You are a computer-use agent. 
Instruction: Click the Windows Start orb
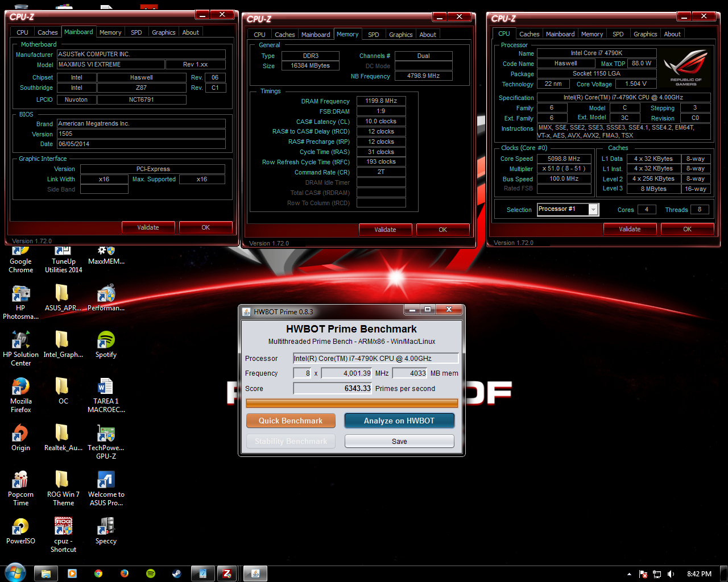[14, 573]
